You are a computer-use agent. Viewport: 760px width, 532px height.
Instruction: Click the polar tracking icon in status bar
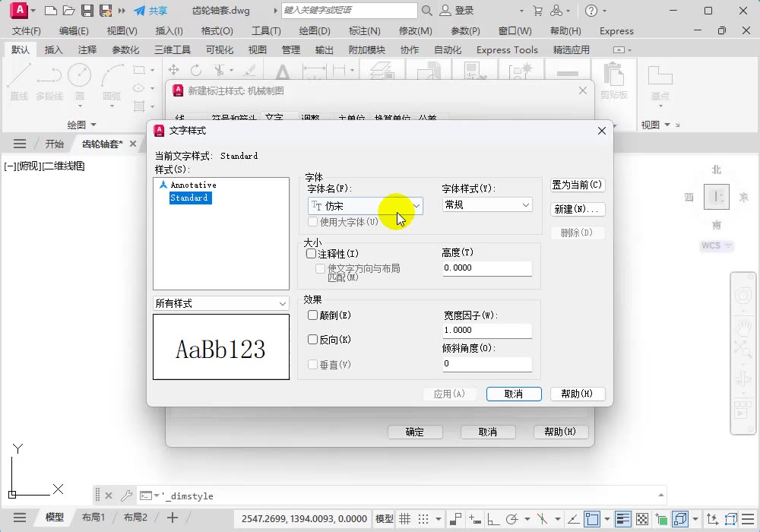point(511,519)
